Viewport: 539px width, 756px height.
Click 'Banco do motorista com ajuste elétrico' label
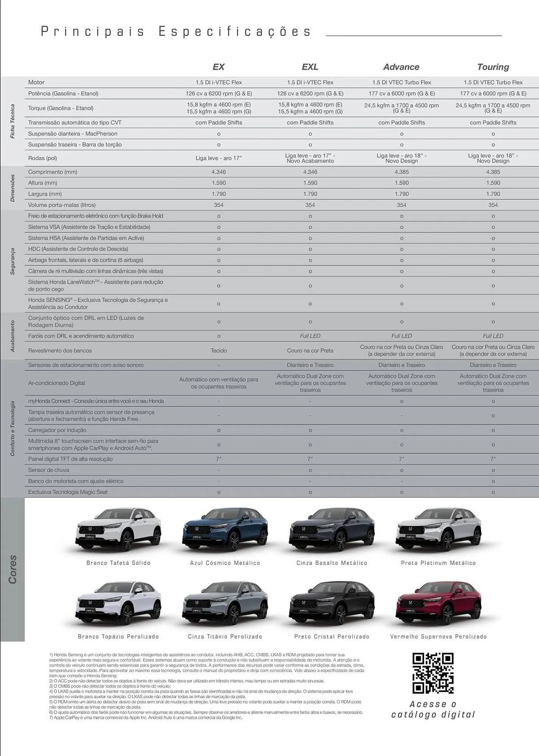pyautogui.click(x=76, y=481)
